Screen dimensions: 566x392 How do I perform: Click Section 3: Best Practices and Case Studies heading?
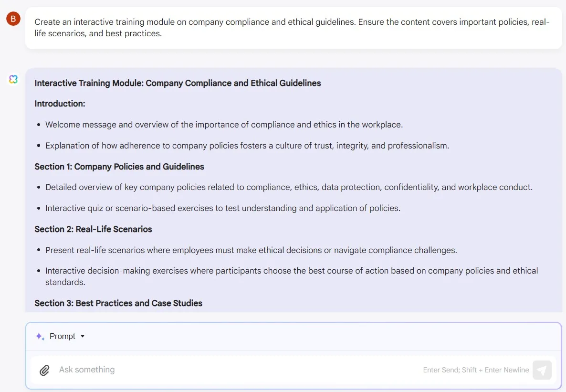coord(118,303)
